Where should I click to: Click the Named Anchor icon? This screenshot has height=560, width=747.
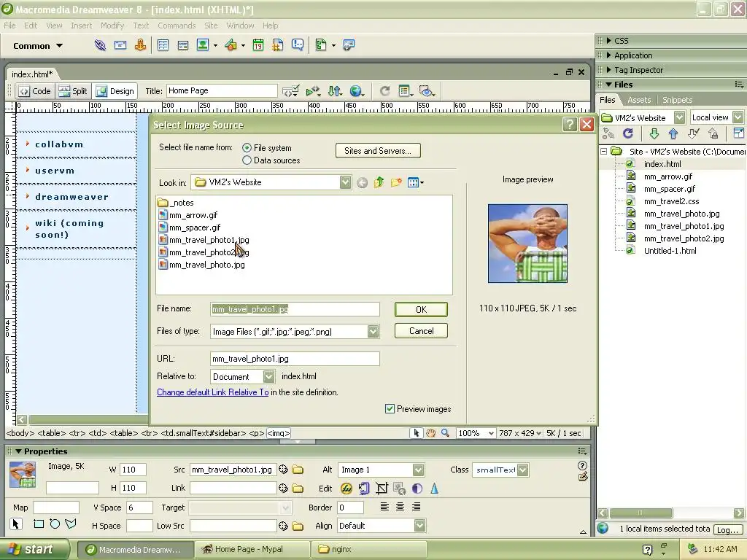click(x=140, y=45)
